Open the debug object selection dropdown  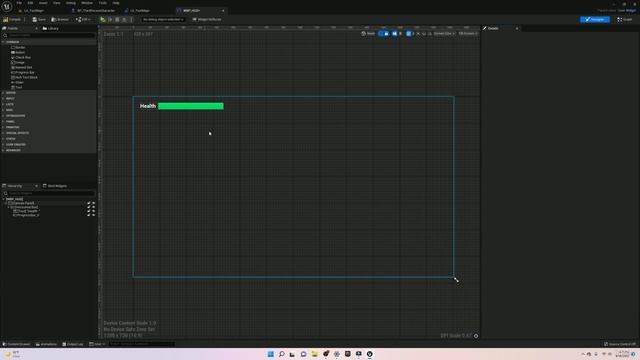point(163,19)
